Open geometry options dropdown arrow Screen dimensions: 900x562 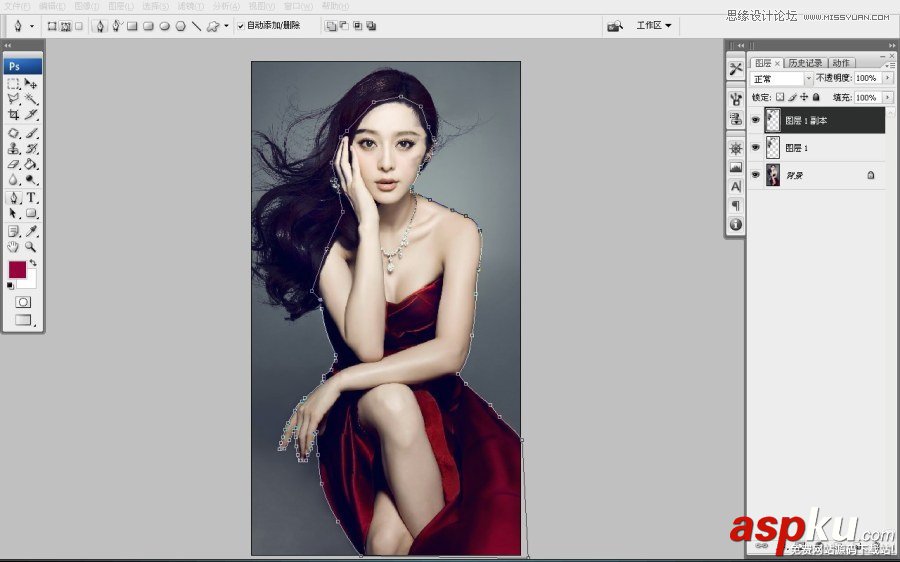[x=226, y=26]
